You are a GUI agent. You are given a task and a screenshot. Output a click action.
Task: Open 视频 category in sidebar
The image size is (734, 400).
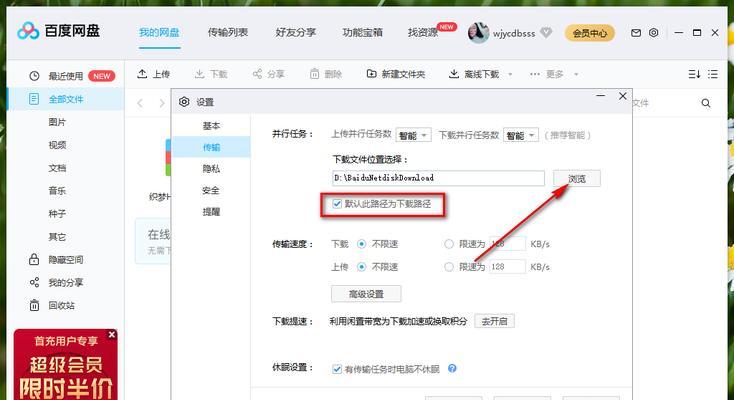(x=57, y=145)
